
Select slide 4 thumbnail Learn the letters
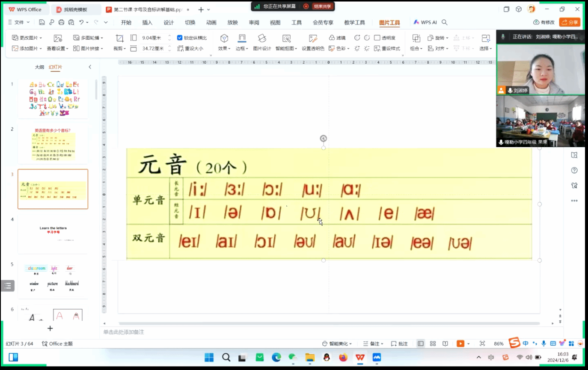click(x=53, y=234)
